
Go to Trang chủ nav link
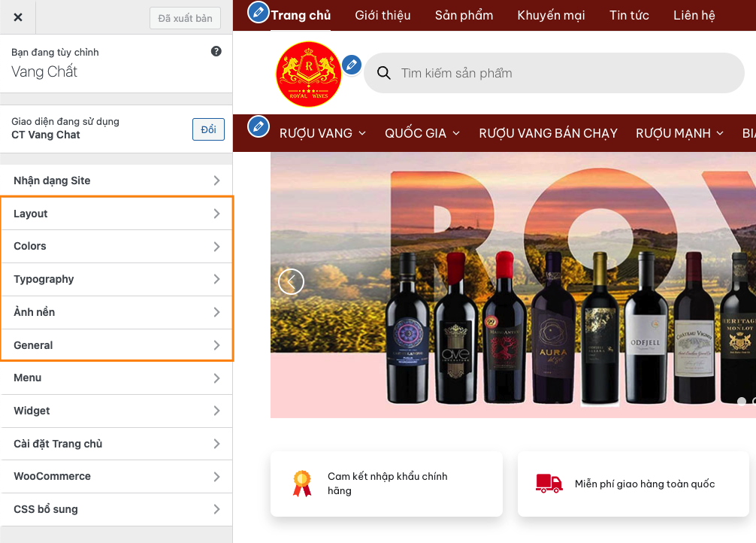click(x=301, y=16)
